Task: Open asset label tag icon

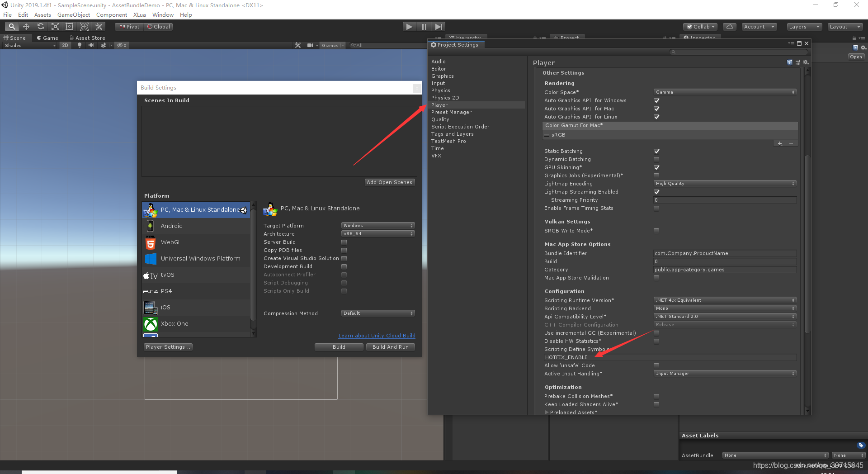Action: pyautogui.click(x=861, y=445)
